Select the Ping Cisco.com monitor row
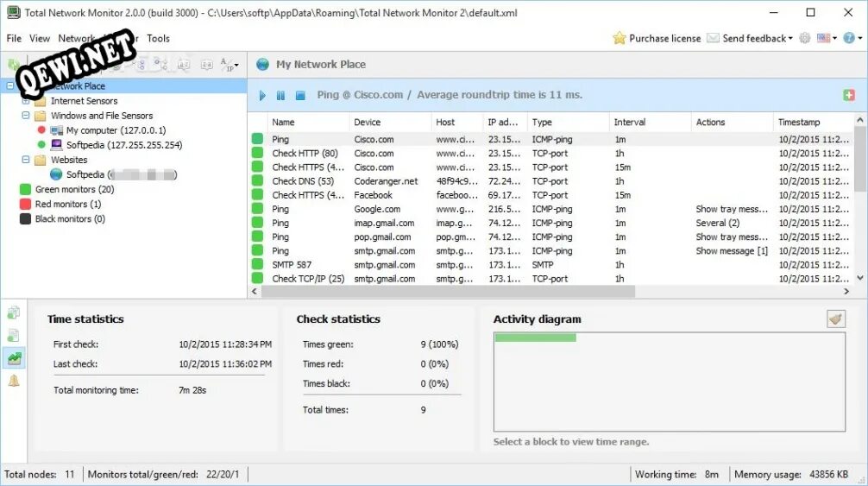Image resolution: width=868 pixels, height=486 pixels. click(x=550, y=139)
